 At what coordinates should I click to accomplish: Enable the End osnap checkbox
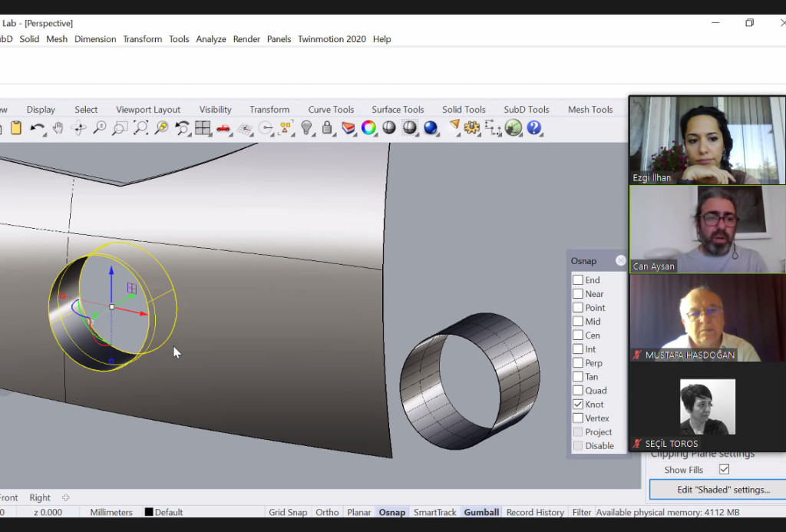[578, 280]
